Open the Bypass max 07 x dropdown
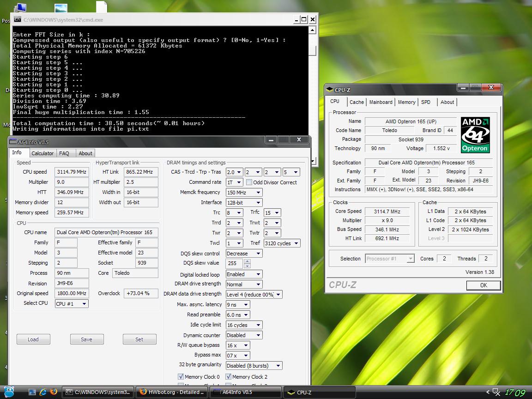This screenshot has height=399, width=532. click(x=238, y=356)
